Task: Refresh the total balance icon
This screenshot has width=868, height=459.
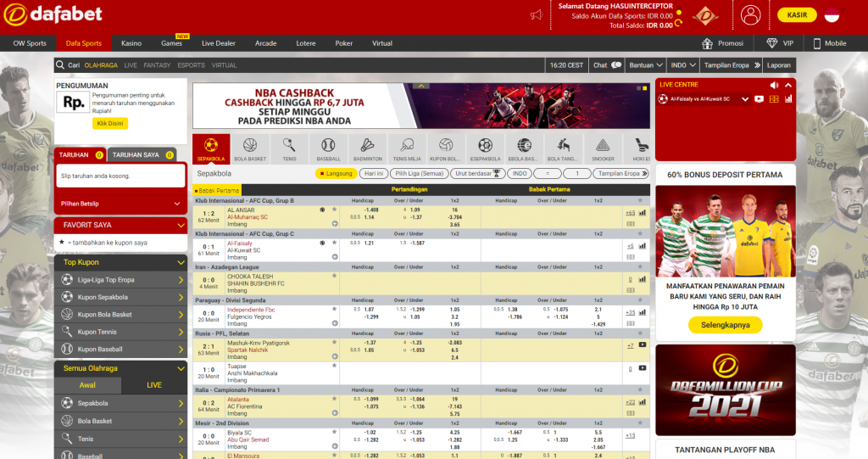Action: (x=679, y=24)
